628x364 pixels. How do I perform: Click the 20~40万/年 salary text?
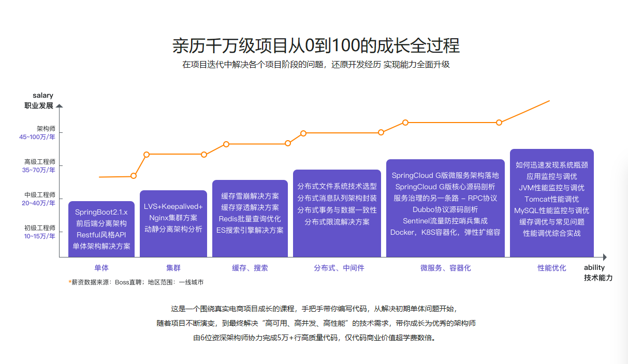38,203
